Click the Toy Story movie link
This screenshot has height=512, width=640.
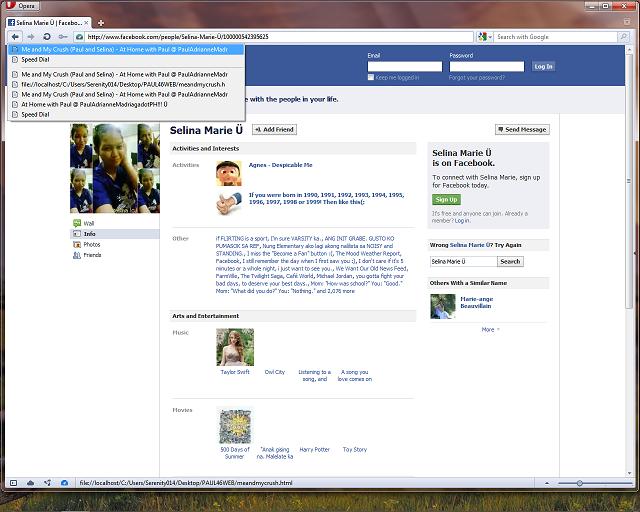tap(355, 450)
